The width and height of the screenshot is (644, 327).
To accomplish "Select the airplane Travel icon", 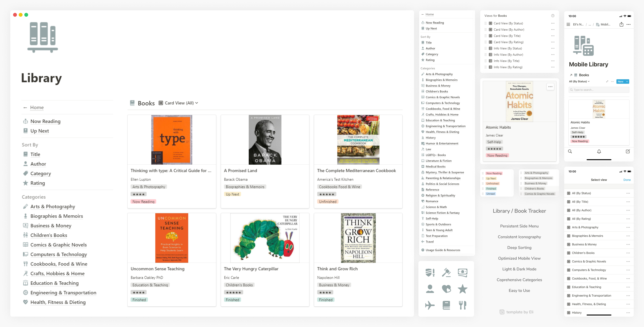I will click(430, 305).
